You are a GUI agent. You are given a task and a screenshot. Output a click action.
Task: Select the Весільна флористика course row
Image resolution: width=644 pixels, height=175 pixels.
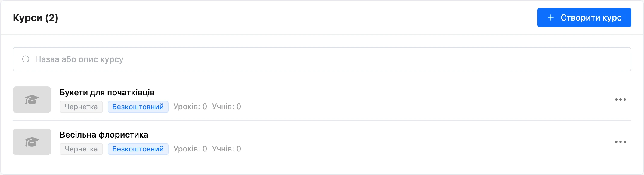(x=322, y=142)
